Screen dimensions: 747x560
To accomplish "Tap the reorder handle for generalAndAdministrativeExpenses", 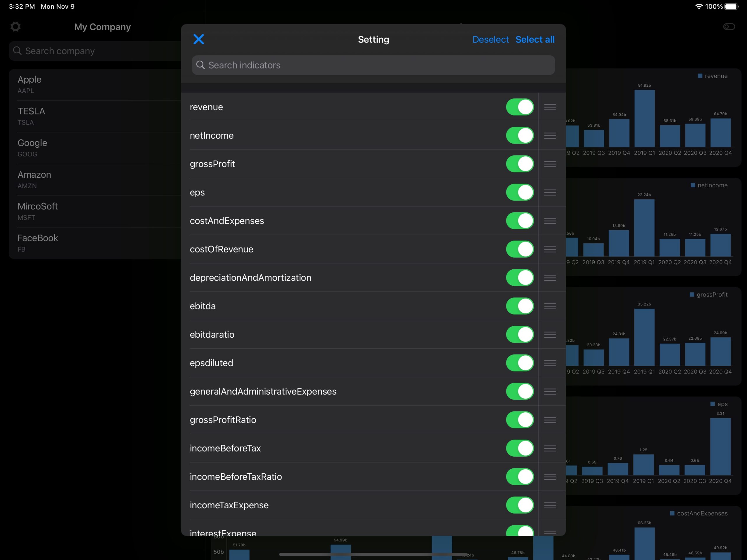I will [x=550, y=391].
